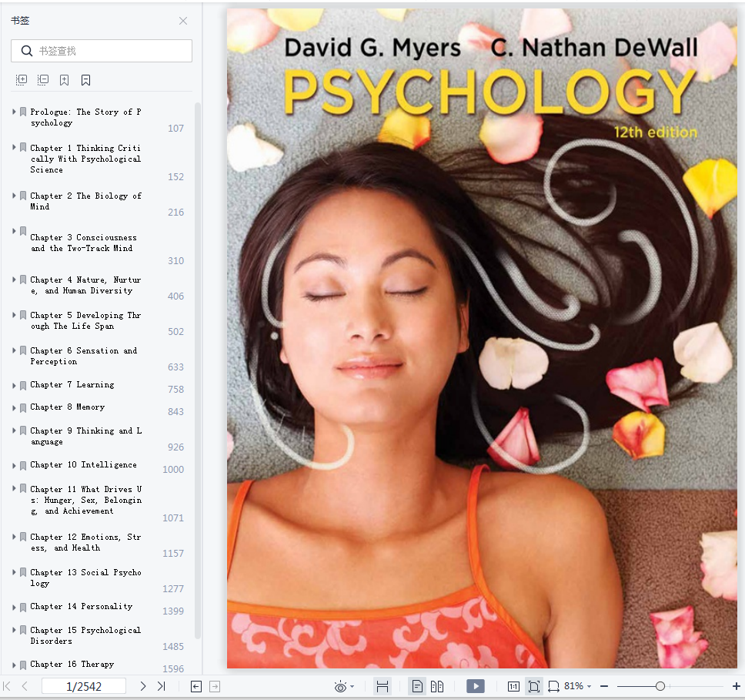Open bookmark Chapter 11 What Drives Us
Screen dimensions: 745x700
coord(86,500)
